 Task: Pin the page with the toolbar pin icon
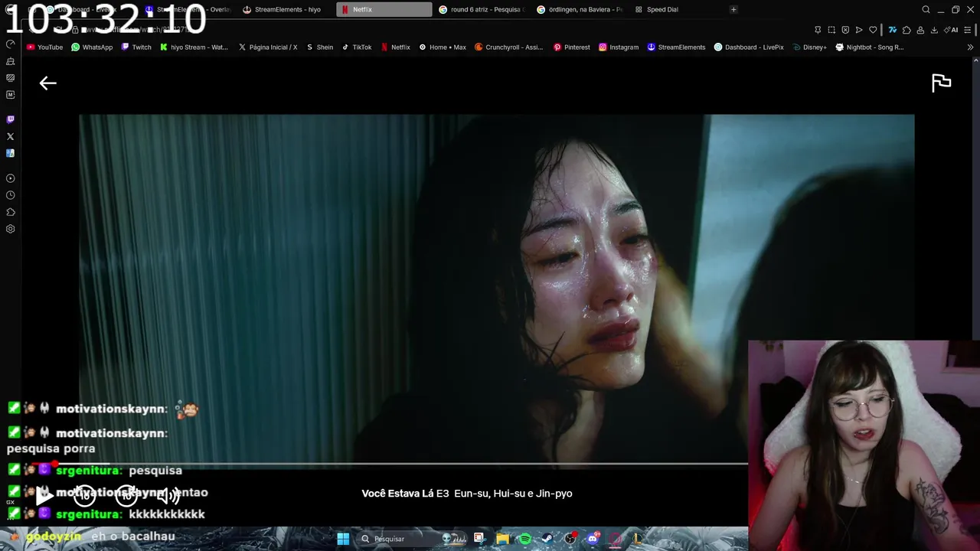(818, 30)
